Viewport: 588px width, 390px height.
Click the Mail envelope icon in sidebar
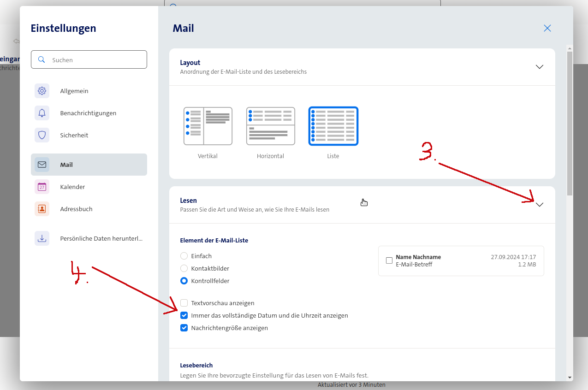[x=42, y=165]
